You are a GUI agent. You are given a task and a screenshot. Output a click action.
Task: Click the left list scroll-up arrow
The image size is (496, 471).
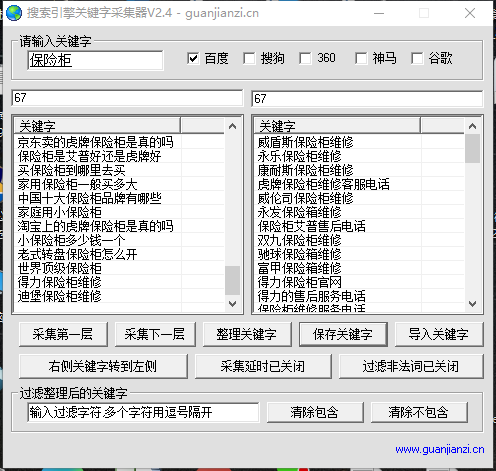(232, 126)
